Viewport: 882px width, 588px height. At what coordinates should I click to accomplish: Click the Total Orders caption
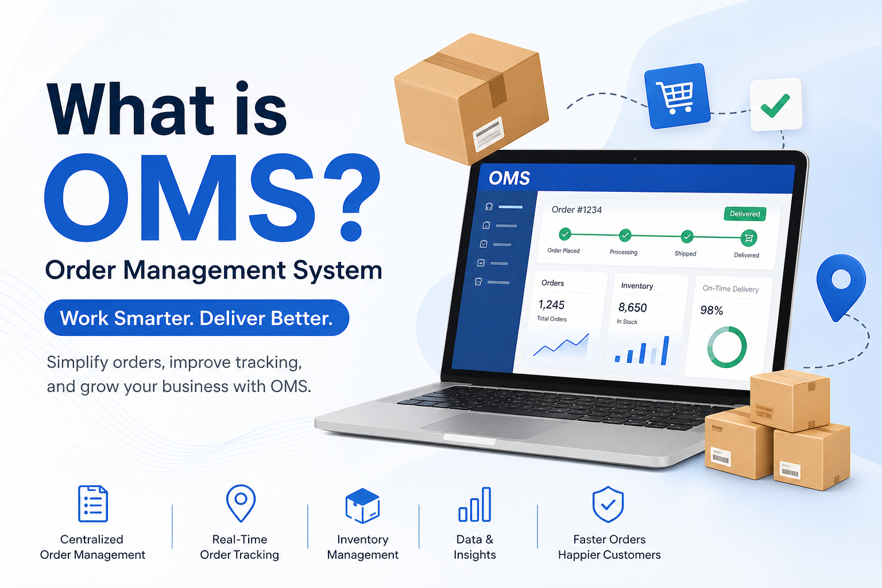(552, 319)
